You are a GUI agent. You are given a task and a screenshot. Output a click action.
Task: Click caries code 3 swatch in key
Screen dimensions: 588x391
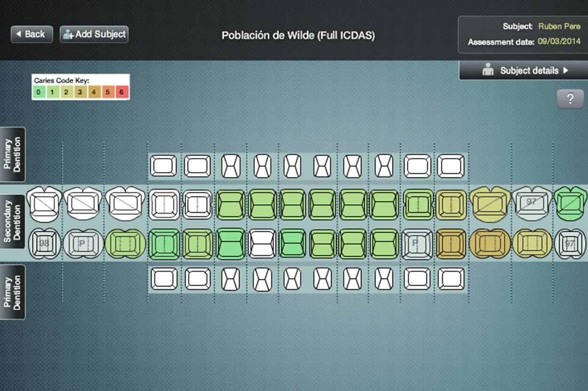click(80, 92)
